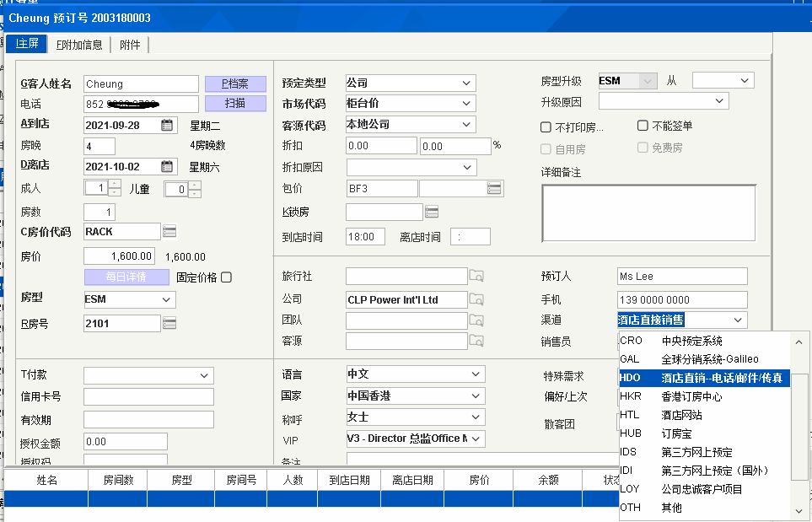Click the 扫描 scan button

235,103
